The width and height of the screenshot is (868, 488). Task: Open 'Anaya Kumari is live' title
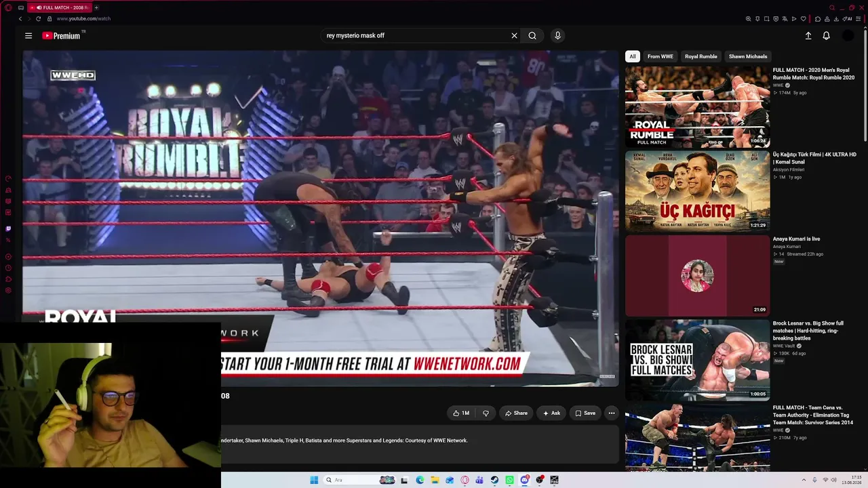point(796,239)
